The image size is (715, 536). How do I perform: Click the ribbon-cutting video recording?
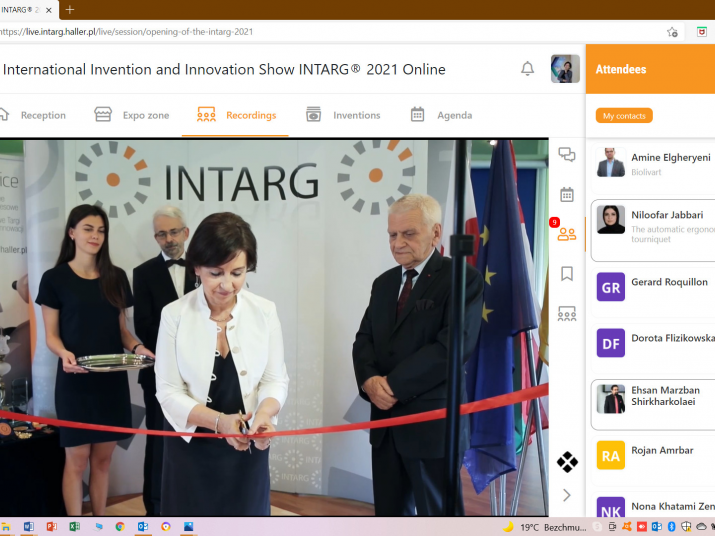coord(275,327)
